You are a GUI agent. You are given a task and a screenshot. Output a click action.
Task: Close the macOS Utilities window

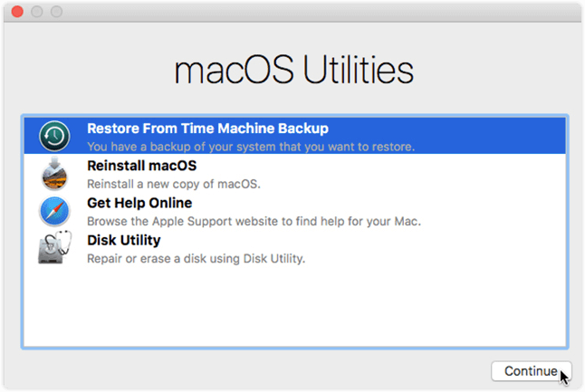[x=17, y=14]
